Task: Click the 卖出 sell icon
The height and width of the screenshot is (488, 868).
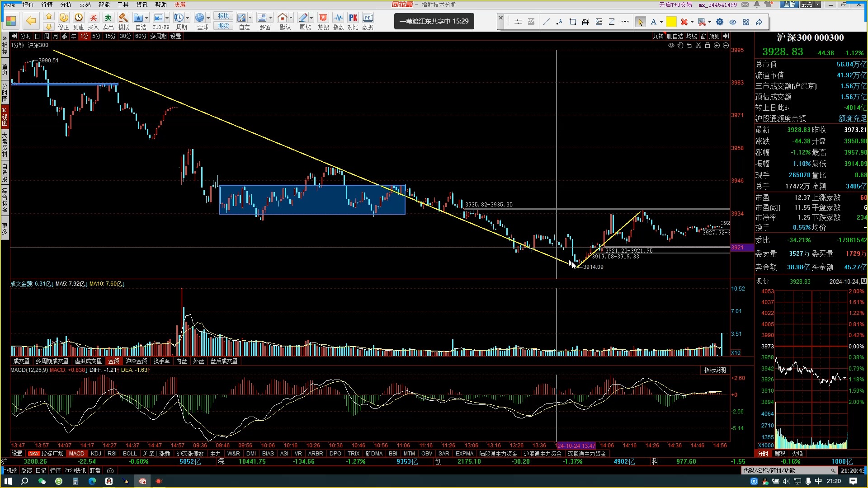Action: click(x=108, y=21)
